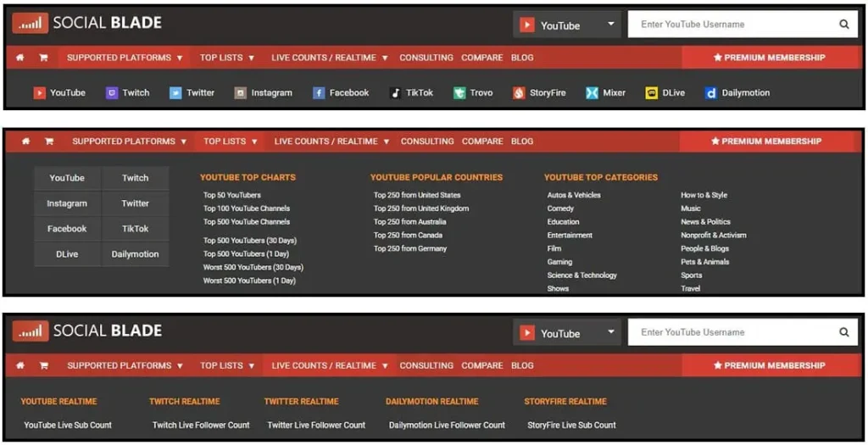Open Consulting above the platform icons row

tap(426, 58)
